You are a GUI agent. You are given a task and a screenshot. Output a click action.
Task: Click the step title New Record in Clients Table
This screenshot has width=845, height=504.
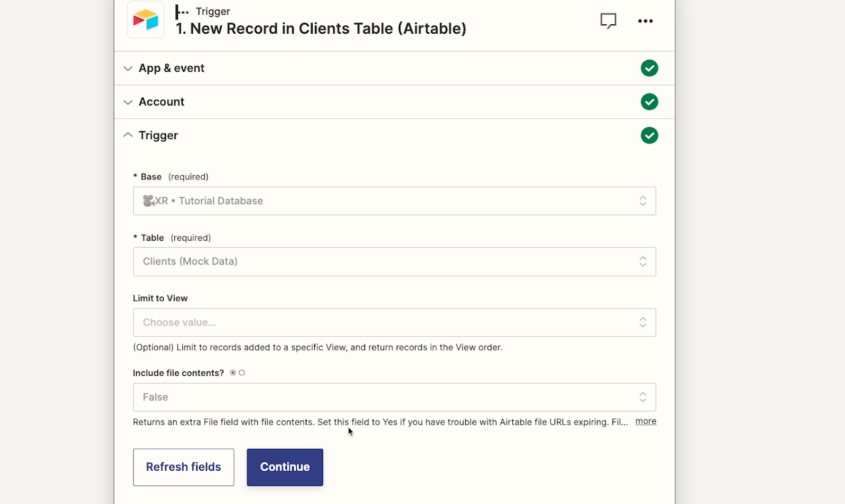pyautogui.click(x=321, y=28)
